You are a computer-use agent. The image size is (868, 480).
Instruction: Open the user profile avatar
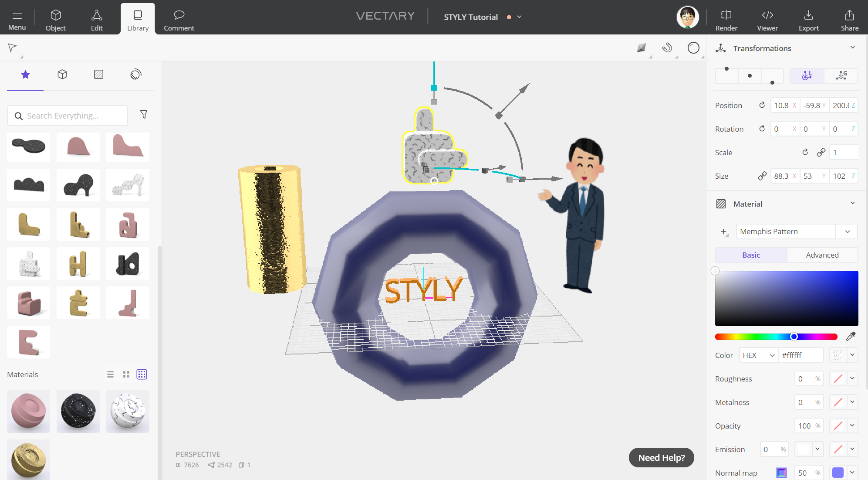[687, 17]
